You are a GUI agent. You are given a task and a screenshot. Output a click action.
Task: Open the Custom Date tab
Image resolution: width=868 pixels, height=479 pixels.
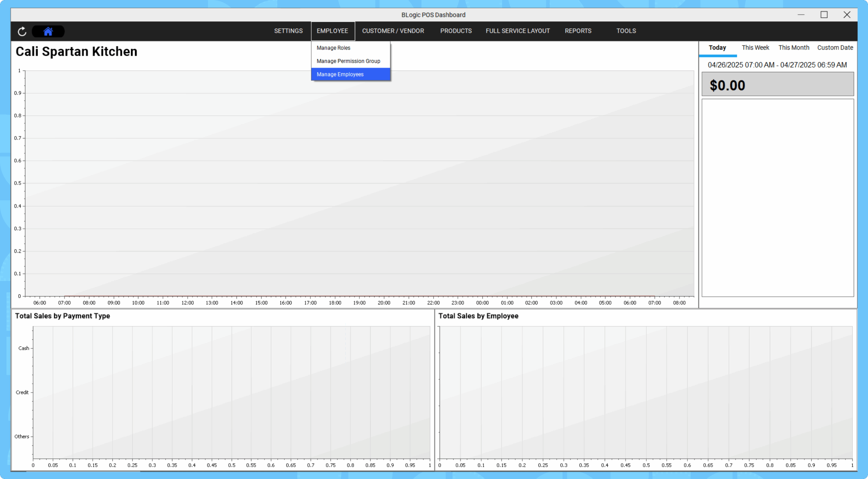click(x=835, y=48)
